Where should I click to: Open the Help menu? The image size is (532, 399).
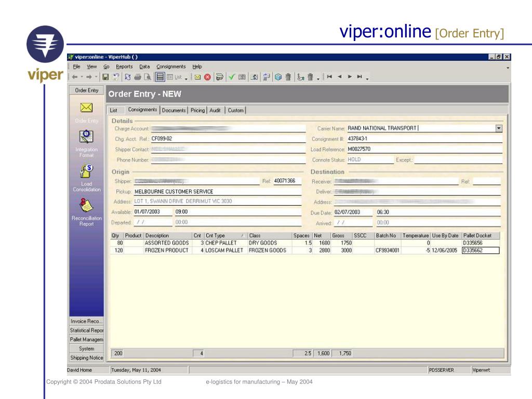197,67
